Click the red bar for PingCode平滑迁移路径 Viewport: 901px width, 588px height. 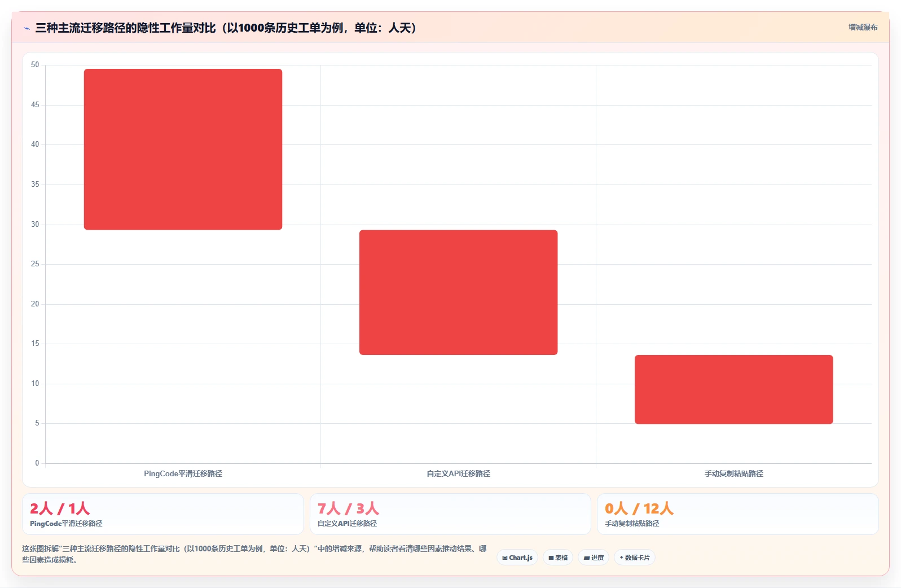[183, 149]
